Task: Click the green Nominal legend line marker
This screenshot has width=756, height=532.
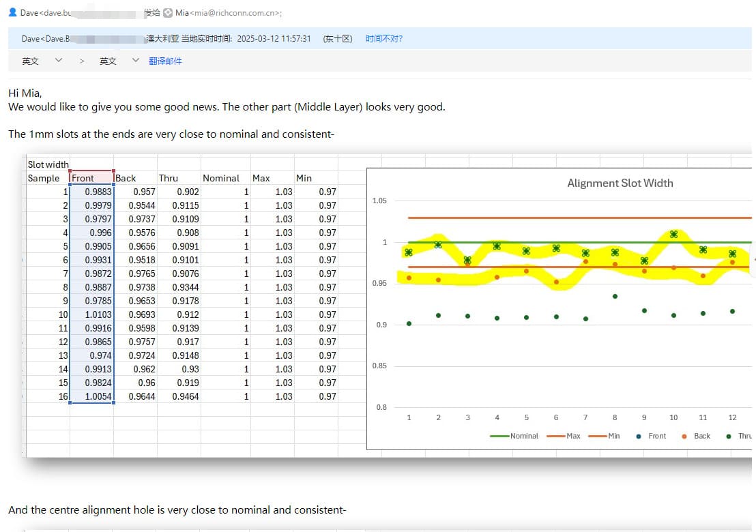Action: click(499, 436)
